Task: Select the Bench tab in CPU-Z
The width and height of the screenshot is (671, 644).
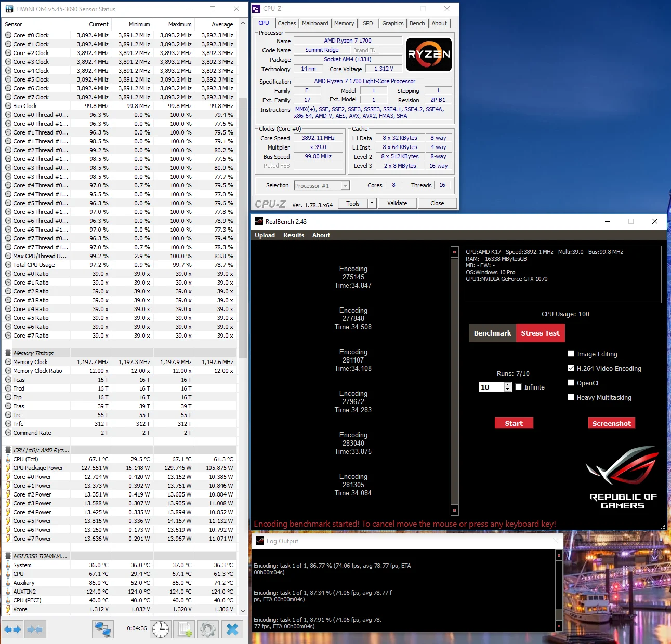Action: (x=417, y=23)
